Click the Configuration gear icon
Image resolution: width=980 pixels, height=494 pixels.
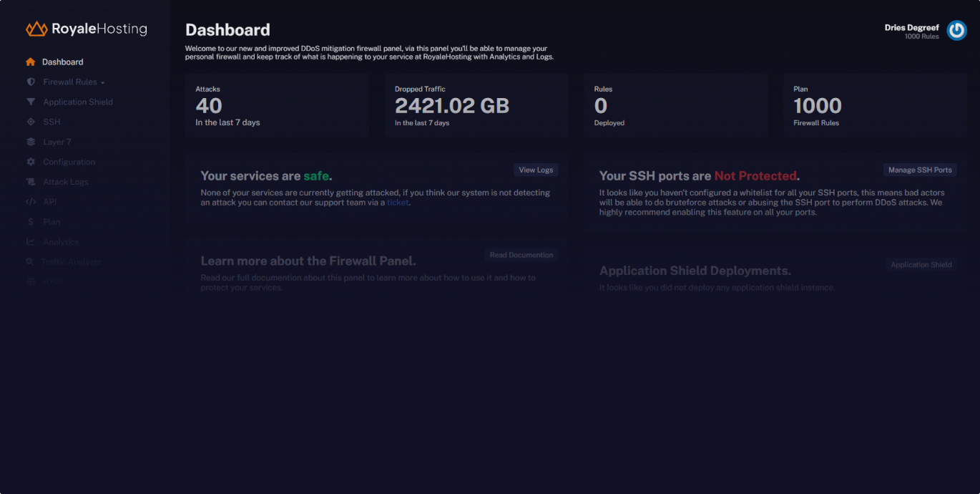31,163
